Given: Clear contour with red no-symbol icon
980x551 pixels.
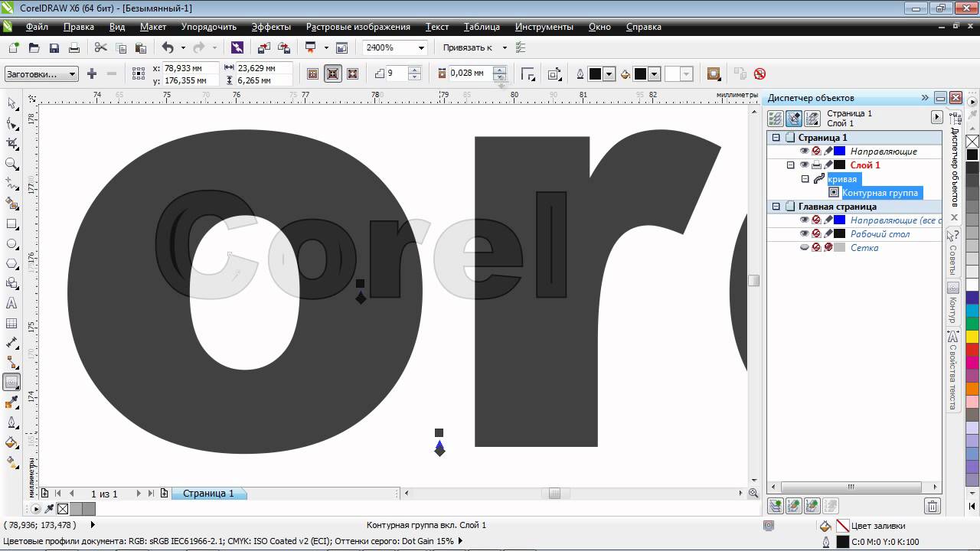Looking at the screenshot, I should [x=759, y=73].
